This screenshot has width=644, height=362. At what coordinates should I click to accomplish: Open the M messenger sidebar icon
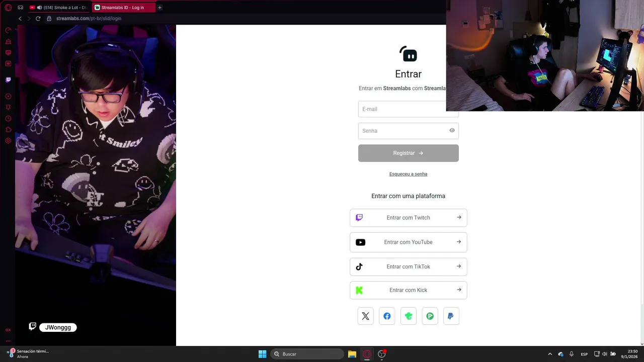(x=8, y=64)
